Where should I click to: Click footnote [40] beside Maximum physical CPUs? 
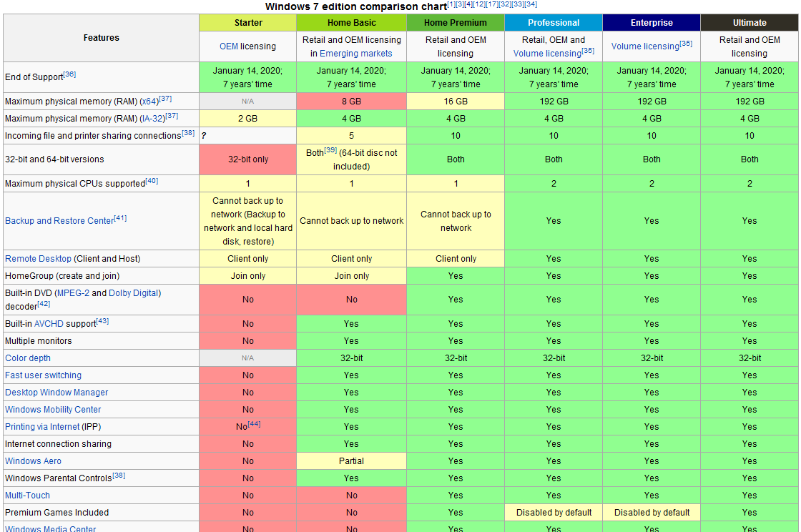(152, 181)
